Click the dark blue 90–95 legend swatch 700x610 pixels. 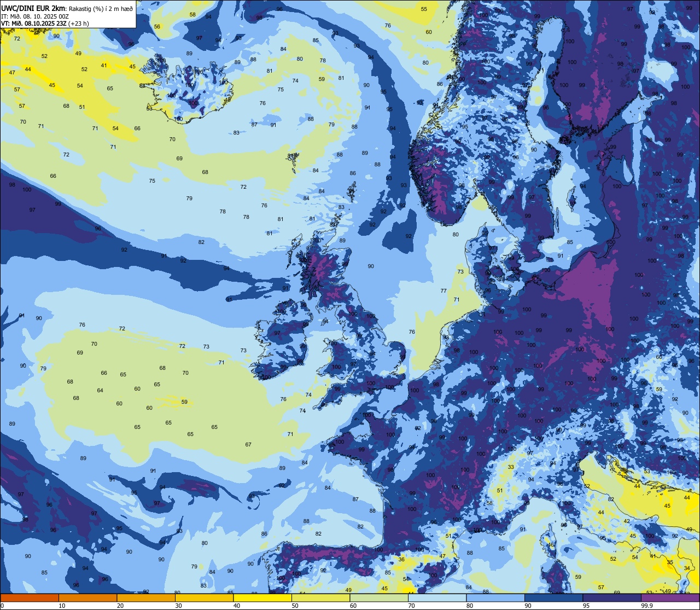[x=553, y=597]
